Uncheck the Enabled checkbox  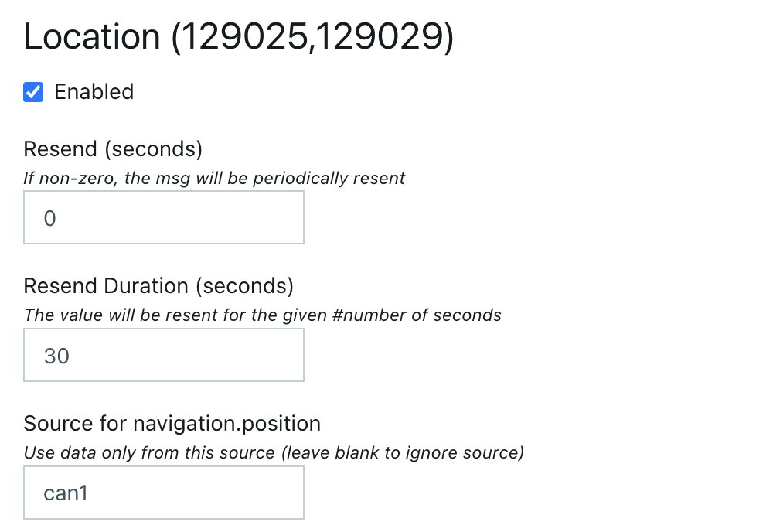coord(33,92)
